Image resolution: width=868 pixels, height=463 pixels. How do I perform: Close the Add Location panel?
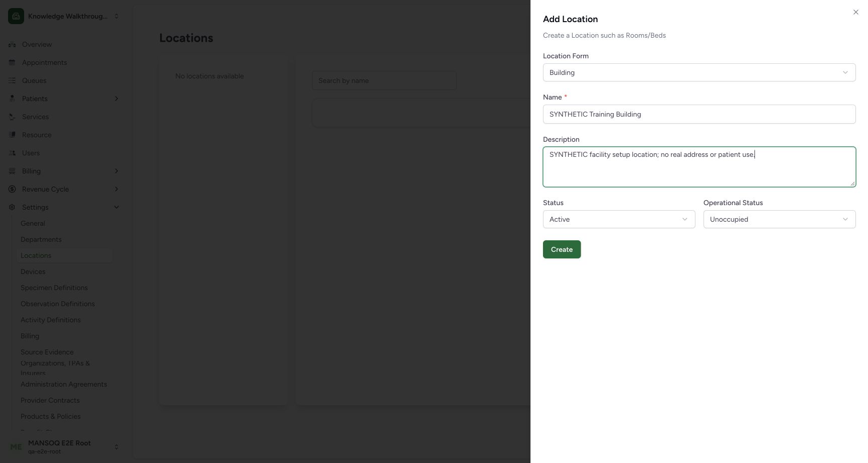click(856, 12)
